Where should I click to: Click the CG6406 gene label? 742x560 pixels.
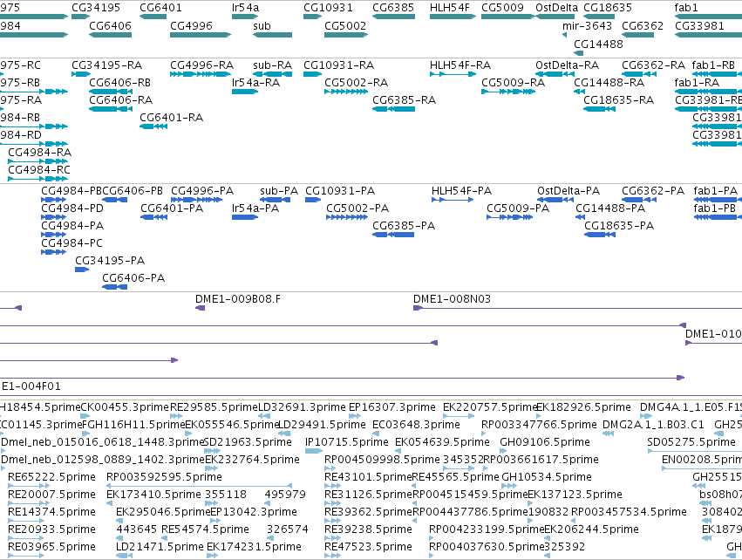(x=110, y=25)
